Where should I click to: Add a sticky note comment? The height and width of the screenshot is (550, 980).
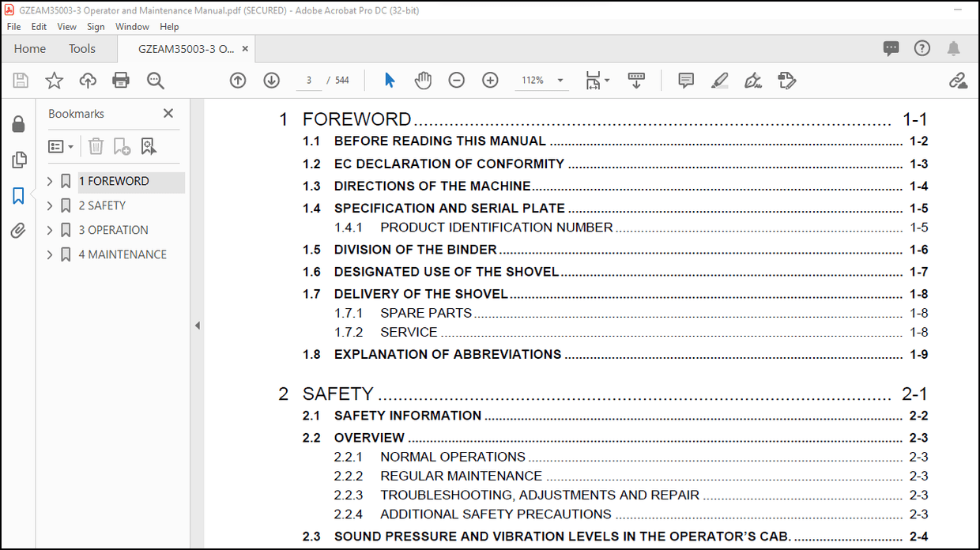[686, 80]
